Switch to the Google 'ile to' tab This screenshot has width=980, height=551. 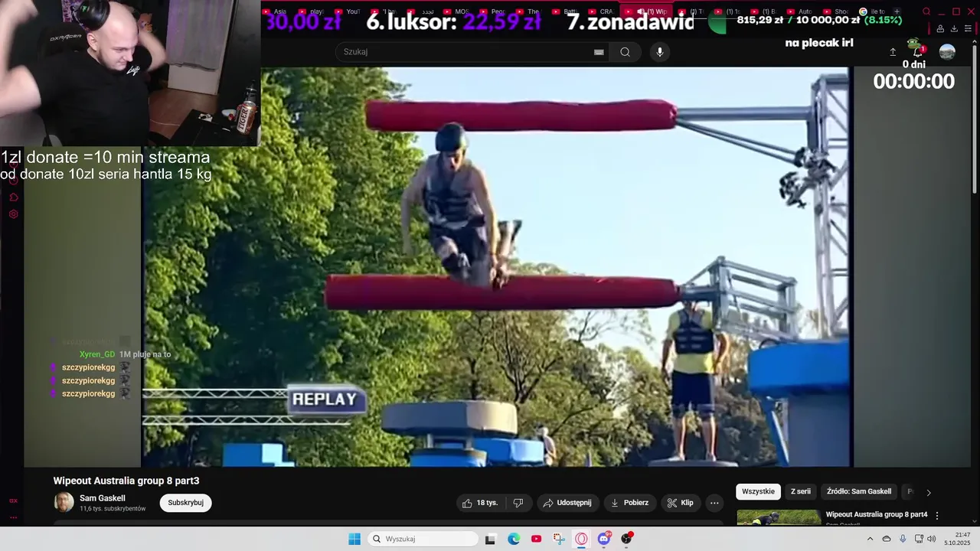pos(872,11)
